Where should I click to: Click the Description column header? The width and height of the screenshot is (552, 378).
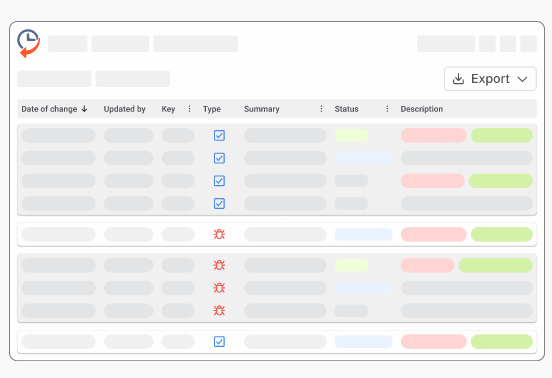pyautogui.click(x=422, y=109)
